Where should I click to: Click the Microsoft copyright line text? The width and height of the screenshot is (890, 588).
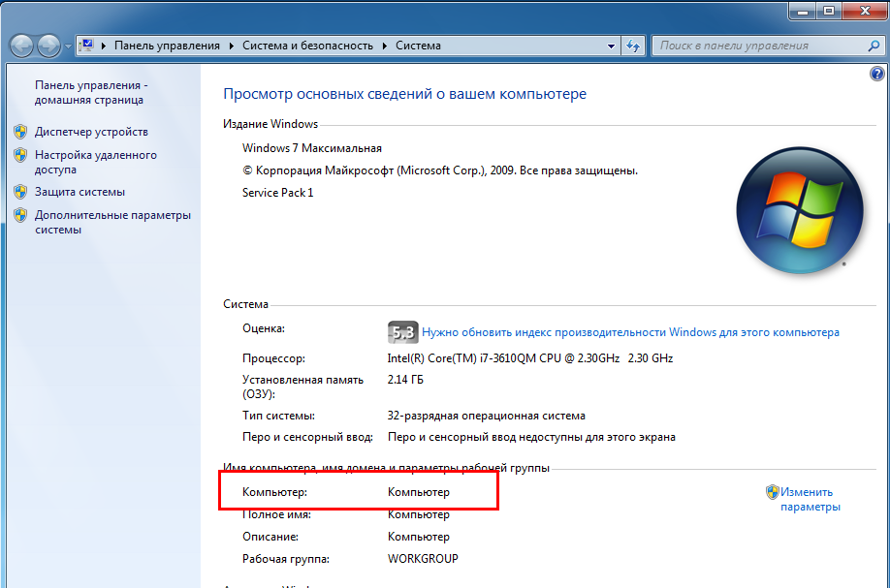[440, 170]
